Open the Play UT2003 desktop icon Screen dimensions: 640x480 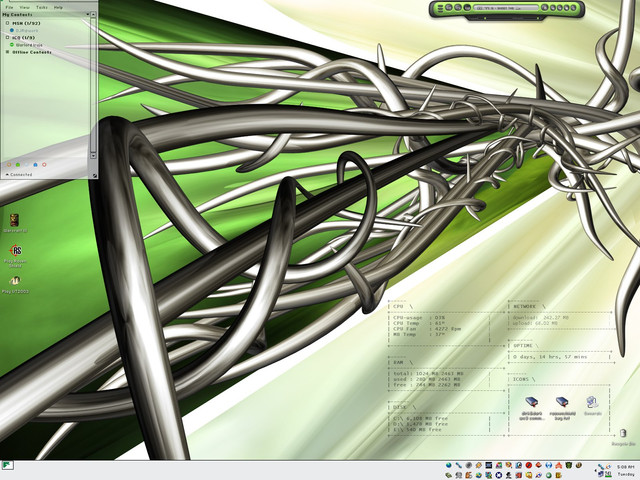[15, 284]
